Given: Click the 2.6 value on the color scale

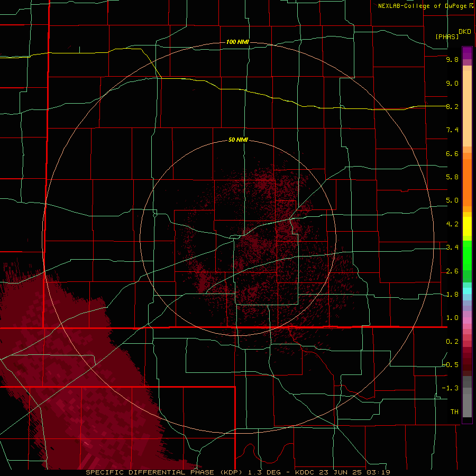Looking at the screenshot, I should (452, 271).
